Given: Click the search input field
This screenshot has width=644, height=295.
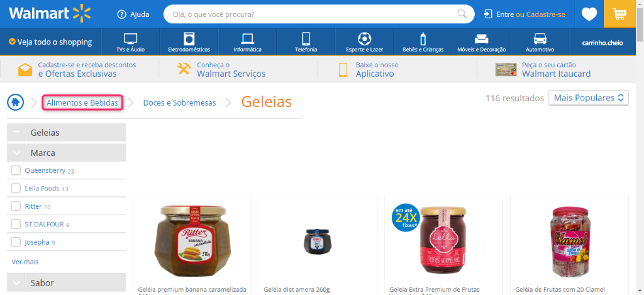Looking at the screenshot, I should [311, 14].
